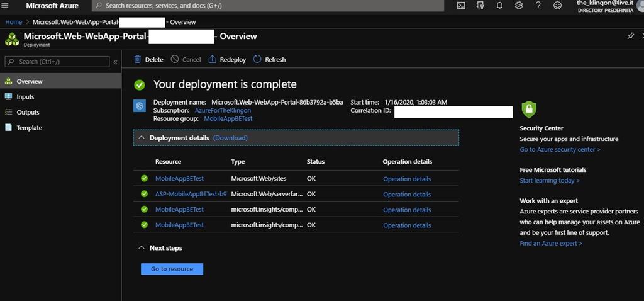Image resolution: width=644 pixels, height=301 pixels.
Task: Click Find an Azure expert link
Action: point(551,243)
